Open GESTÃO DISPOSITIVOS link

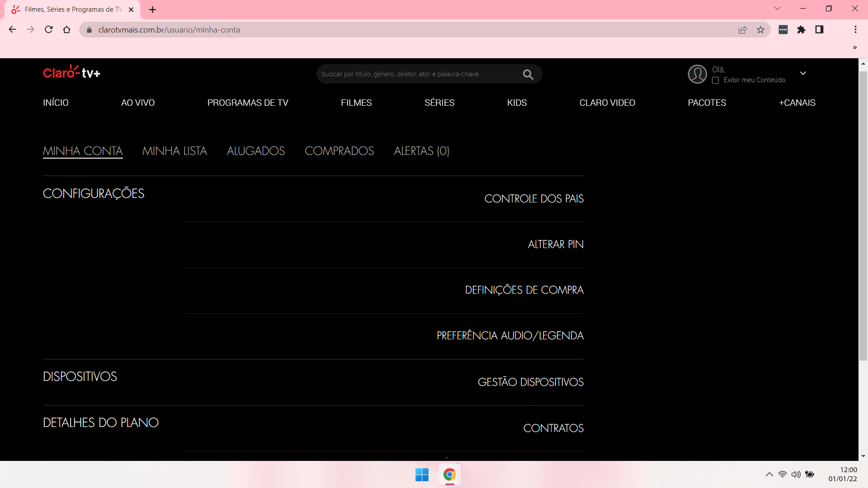(x=531, y=382)
